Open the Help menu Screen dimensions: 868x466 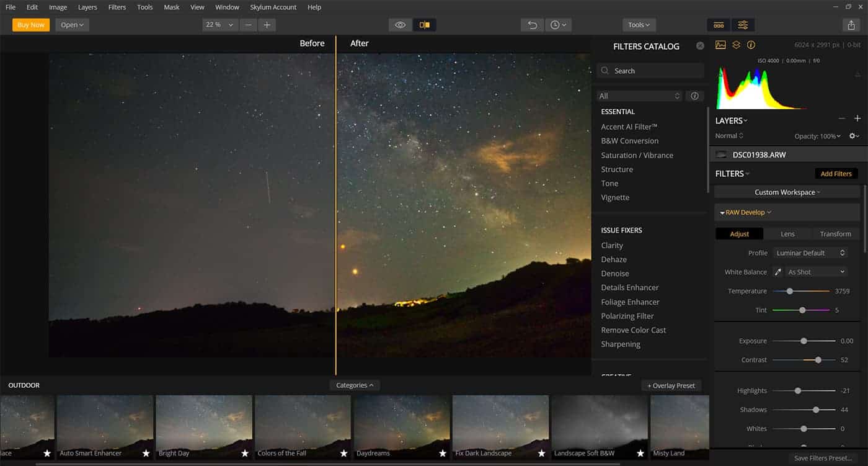tap(314, 7)
